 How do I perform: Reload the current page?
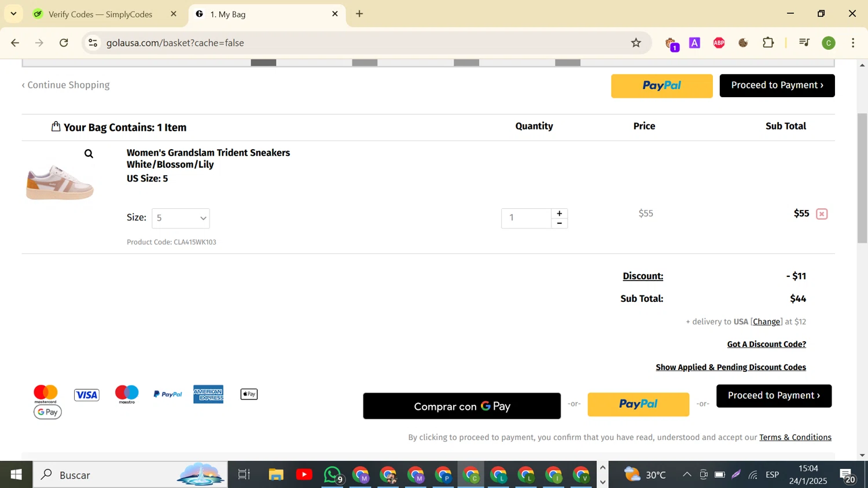coord(64,43)
